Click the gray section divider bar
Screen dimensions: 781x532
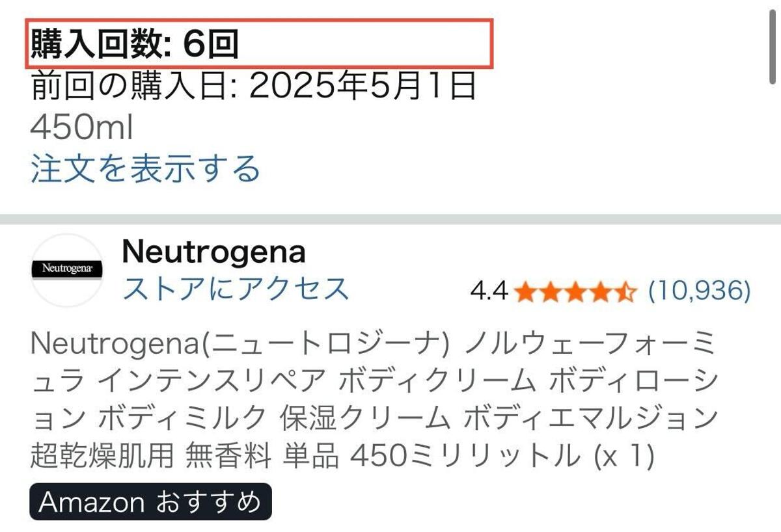390,219
